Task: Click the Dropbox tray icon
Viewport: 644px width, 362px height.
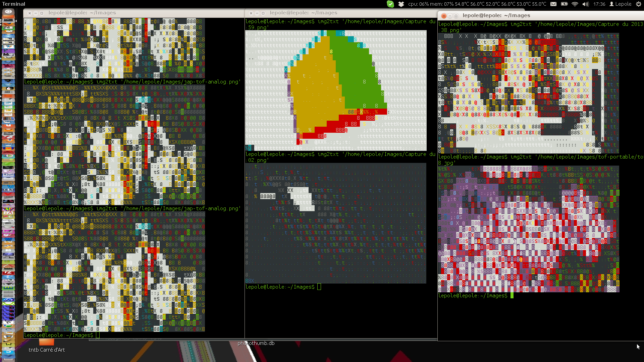Action: point(401,4)
